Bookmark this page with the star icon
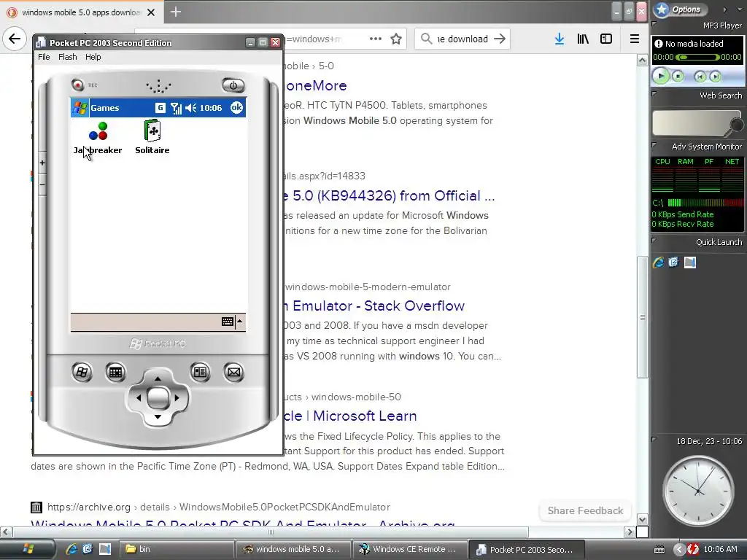The width and height of the screenshot is (747, 560). (x=396, y=39)
